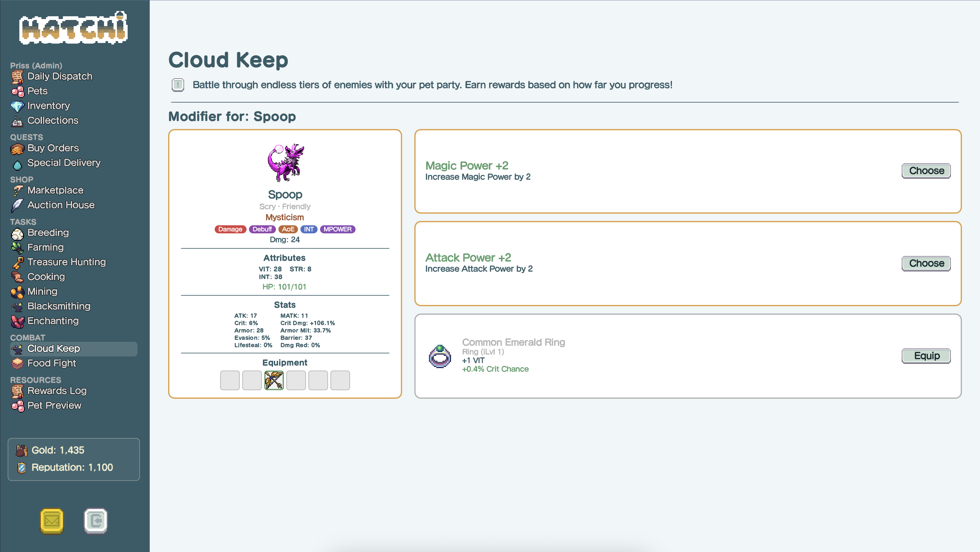Click the Inventory diamond icon
Image resolution: width=980 pixels, height=552 pixels.
17,106
